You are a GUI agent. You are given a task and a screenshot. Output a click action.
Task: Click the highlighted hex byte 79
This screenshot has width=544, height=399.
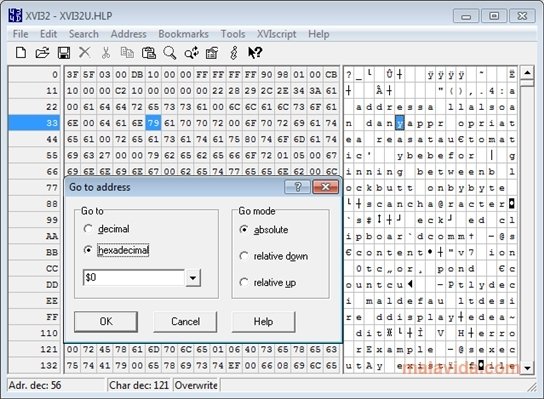pos(153,123)
